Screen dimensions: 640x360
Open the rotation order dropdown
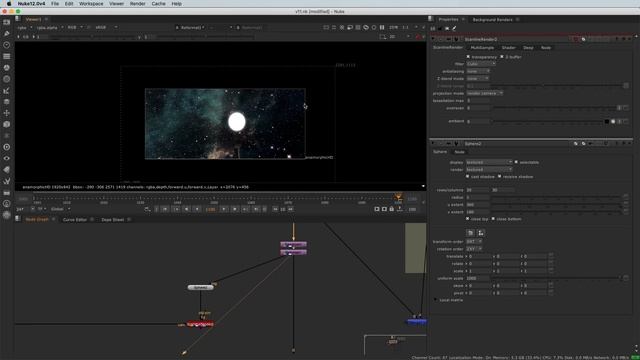coord(474,249)
